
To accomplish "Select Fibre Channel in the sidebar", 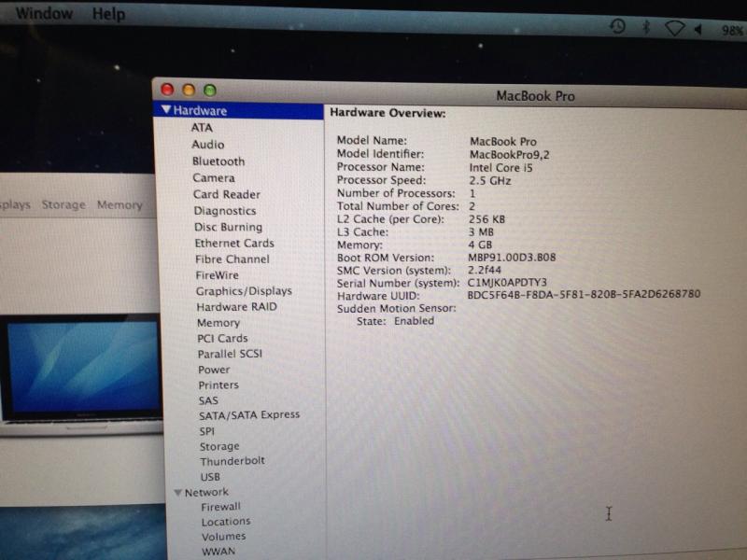I will [x=232, y=259].
